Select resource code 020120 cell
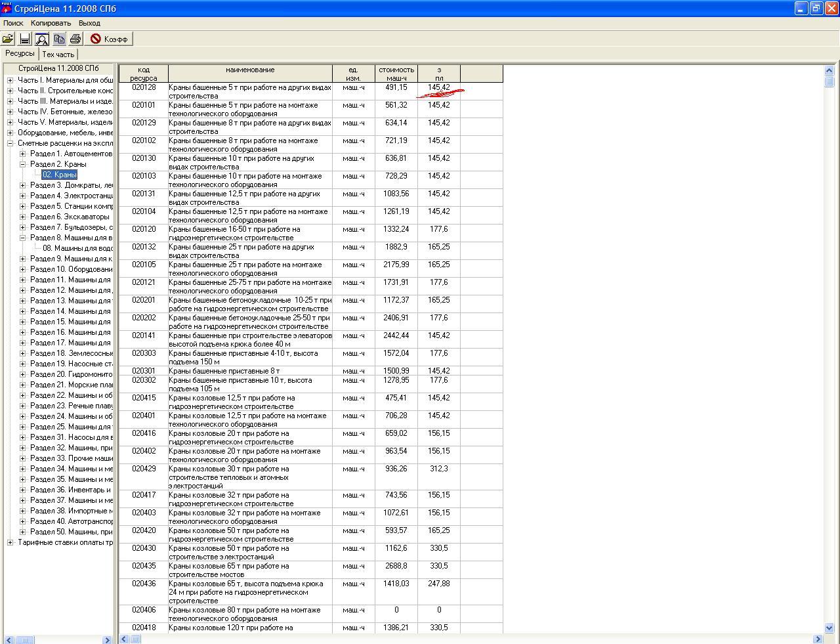Viewport: 840px width, 644px height. point(144,233)
